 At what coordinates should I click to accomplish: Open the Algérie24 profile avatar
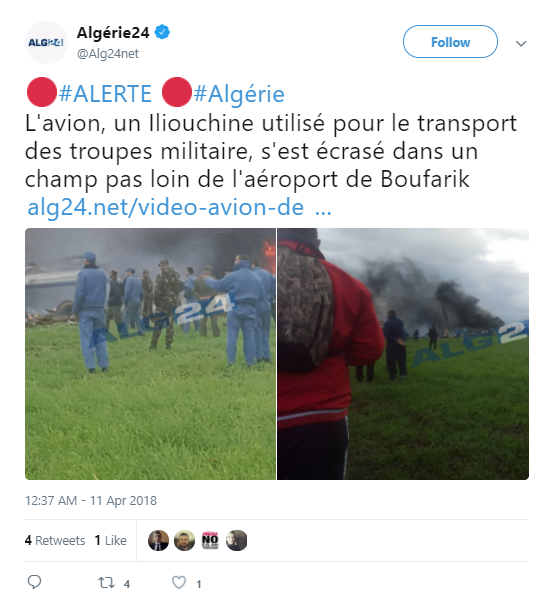pos(46,43)
